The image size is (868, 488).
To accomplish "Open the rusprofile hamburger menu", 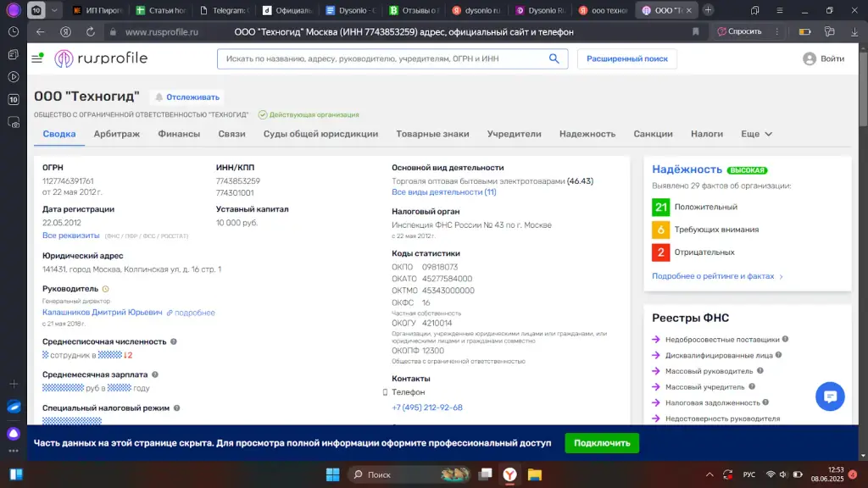I will pyautogui.click(x=37, y=58).
